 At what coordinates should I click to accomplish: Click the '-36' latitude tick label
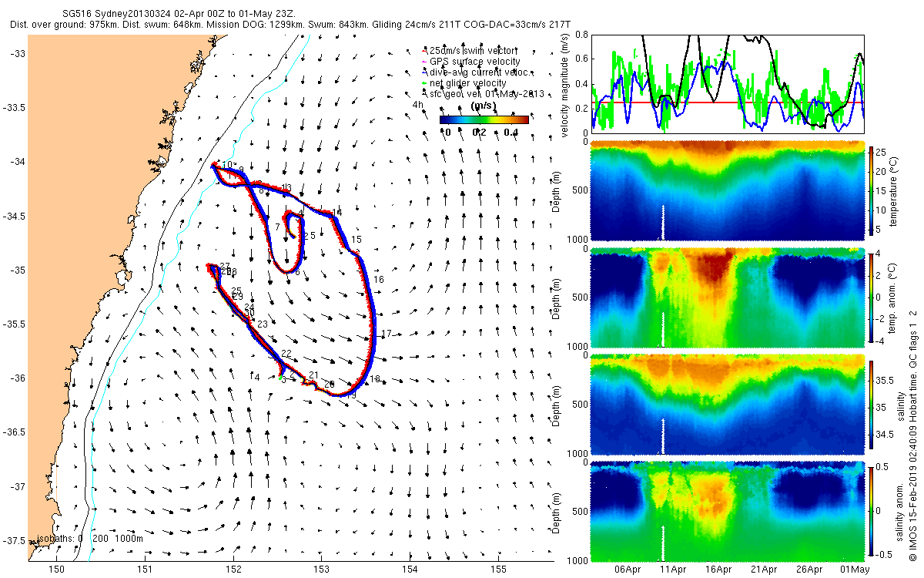coord(18,378)
